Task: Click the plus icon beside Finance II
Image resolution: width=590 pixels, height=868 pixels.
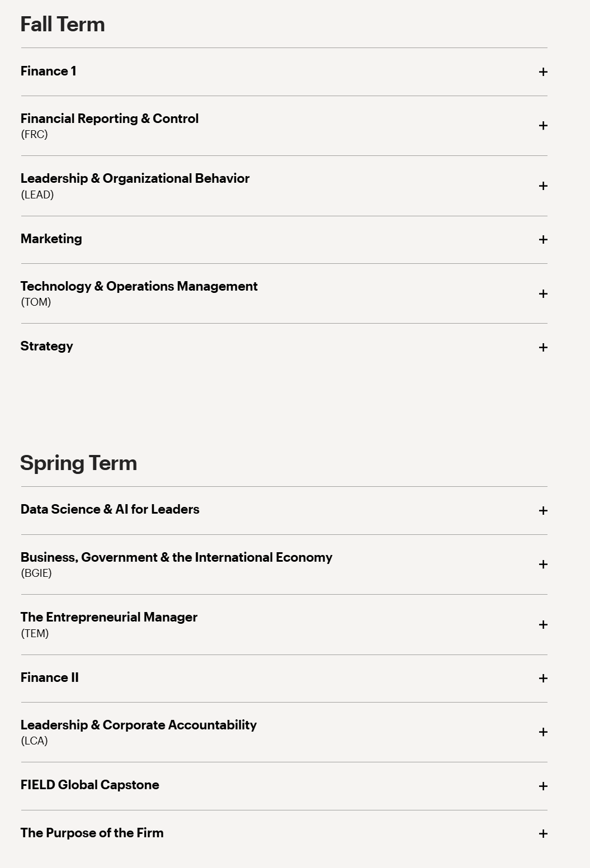Action: (x=542, y=679)
